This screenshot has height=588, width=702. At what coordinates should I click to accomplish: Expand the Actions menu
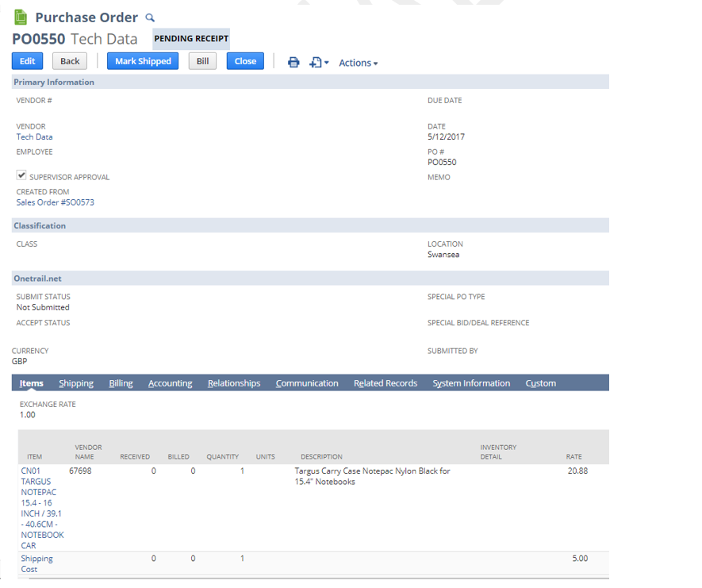coord(358,63)
